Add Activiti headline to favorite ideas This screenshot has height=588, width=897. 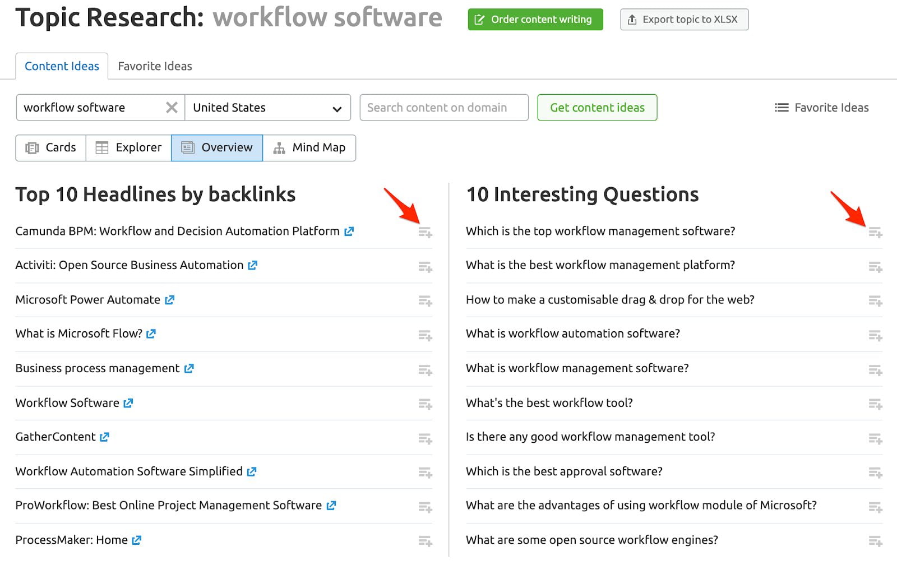[x=426, y=267]
